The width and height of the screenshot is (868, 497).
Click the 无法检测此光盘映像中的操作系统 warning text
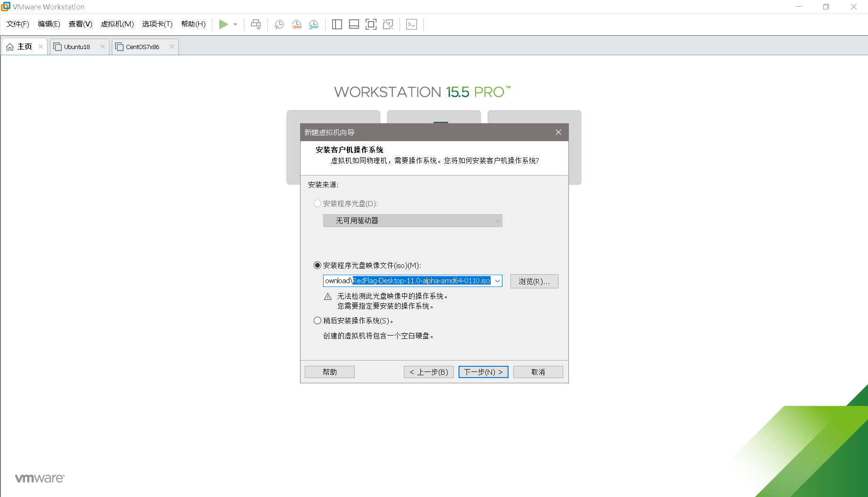pos(392,296)
